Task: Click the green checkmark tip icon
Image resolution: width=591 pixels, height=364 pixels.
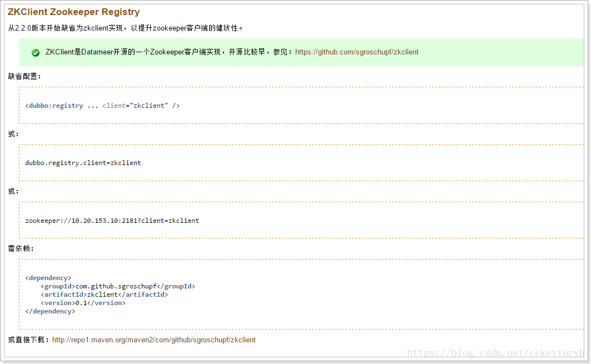Action: tap(36, 53)
